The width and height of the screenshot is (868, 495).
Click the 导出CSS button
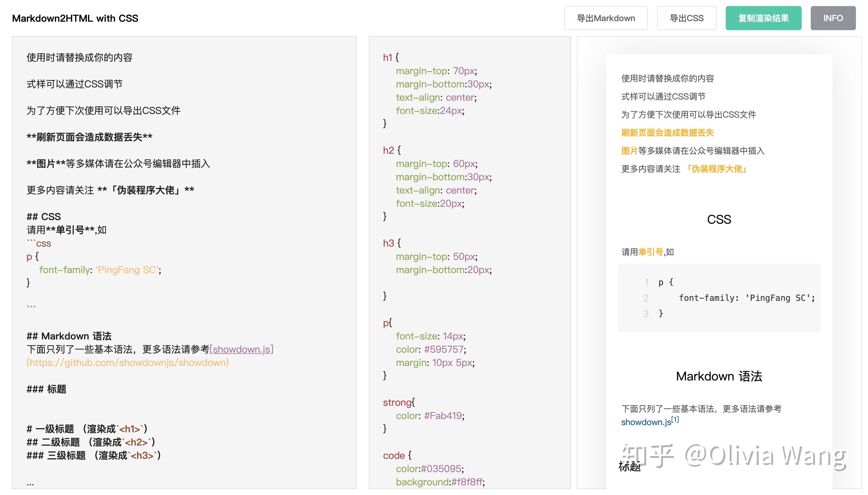tap(687, 18)
